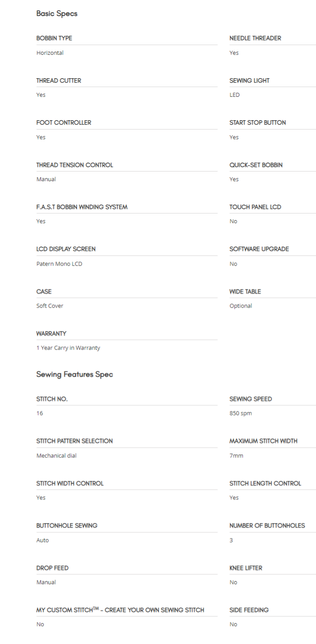This screenshot has height=644, width=316.
Task: Click the Mechanical dial value
Action: (x=56, y=456)
